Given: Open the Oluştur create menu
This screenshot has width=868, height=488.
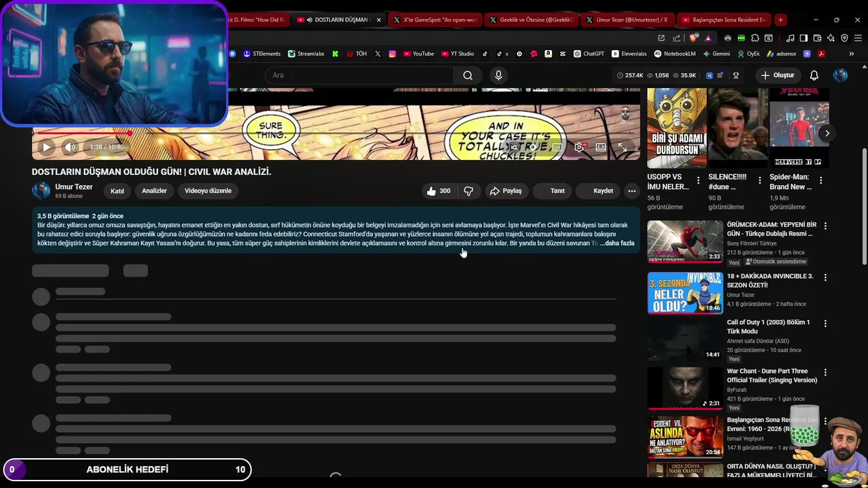Looking at the screenshot, I should [x=777, y=75].
